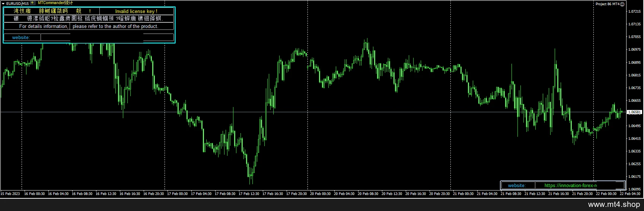Click the 1.06335 price level on the scale
The image size is (644, 211).
tap(634, 151)
